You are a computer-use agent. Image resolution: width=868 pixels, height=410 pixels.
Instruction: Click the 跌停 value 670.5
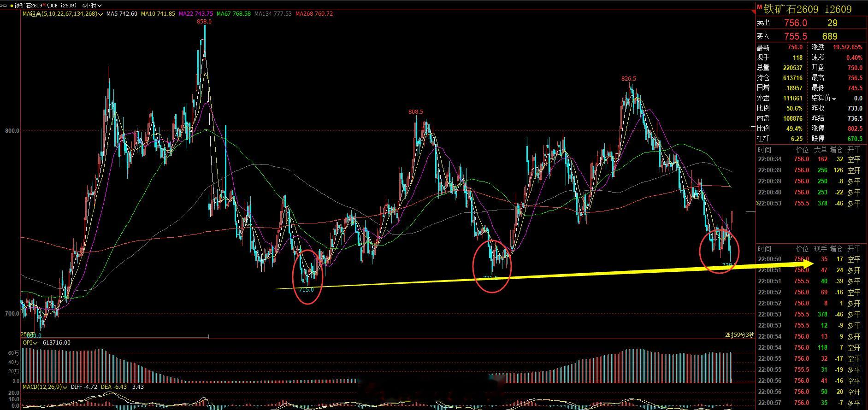point(855,139)
